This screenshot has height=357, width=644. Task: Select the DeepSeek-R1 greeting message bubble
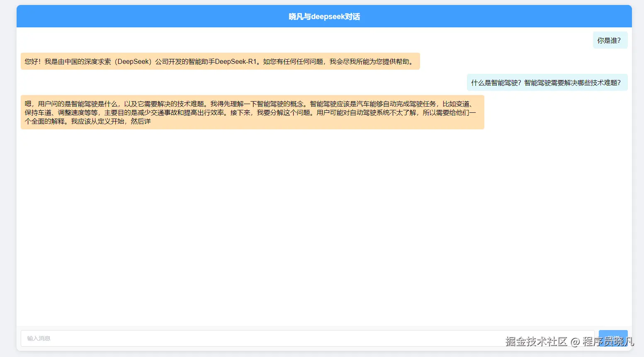click(220, 61)
